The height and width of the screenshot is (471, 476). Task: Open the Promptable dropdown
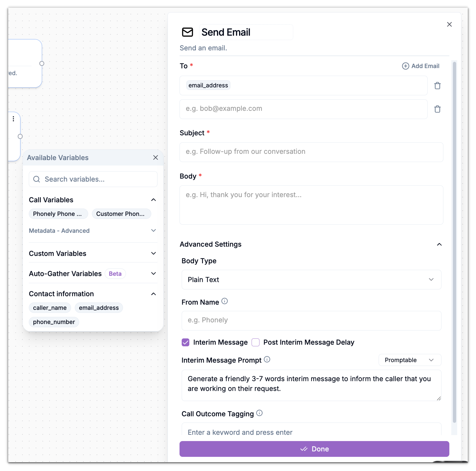tap(409, 360)
